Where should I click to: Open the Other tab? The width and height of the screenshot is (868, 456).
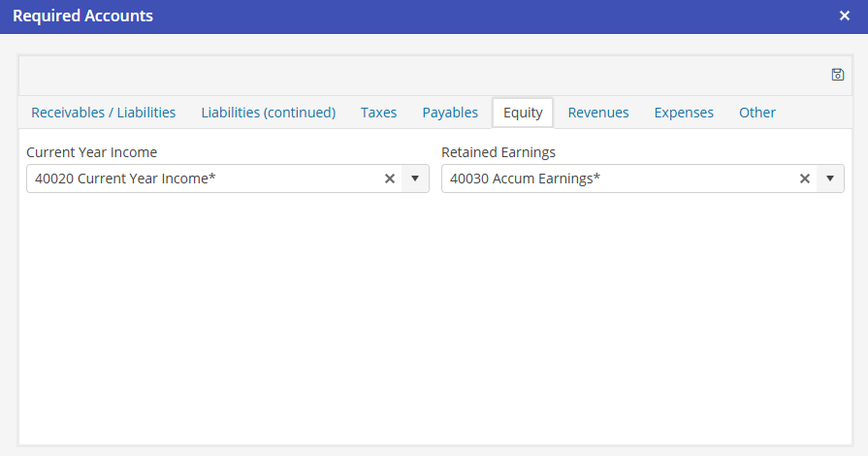pyautogui.click(x=757, y=113)
